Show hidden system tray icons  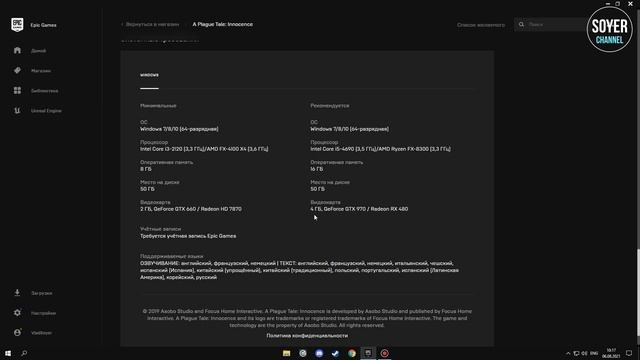click(568, 353)
